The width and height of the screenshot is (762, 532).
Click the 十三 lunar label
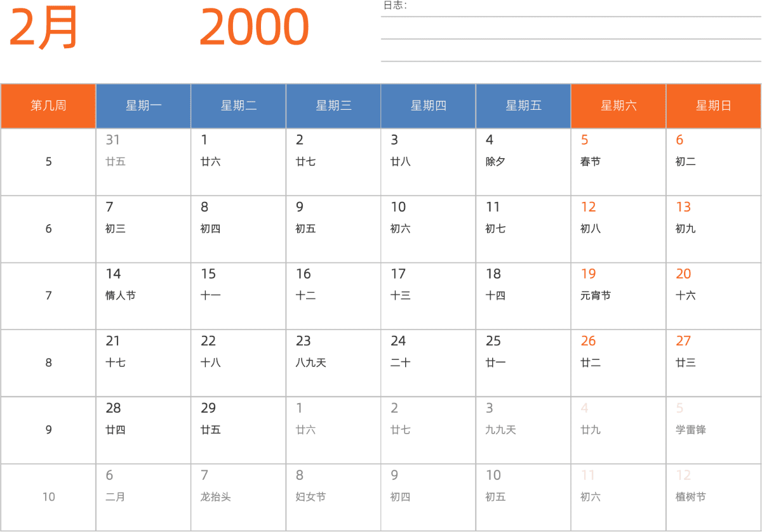[x=401, y=296]
